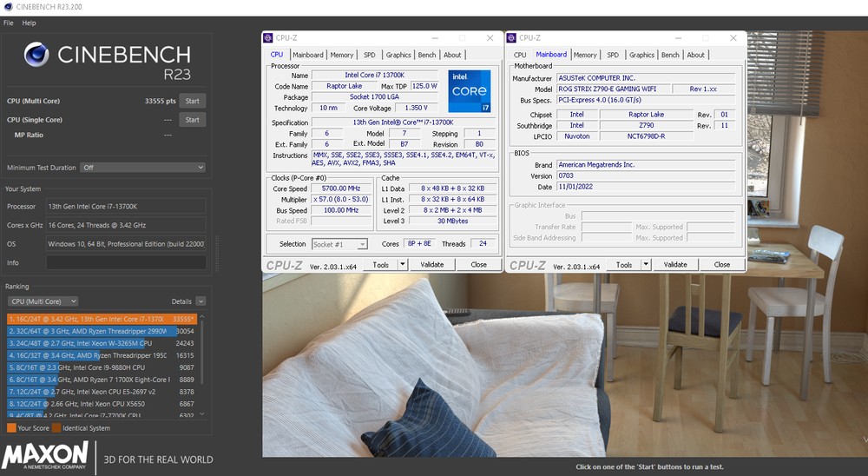The height and width of the screenshot is (476, 868).
Task: Switch to Graphics tab in right CPU-Z
Action: (x=641, y=55)
